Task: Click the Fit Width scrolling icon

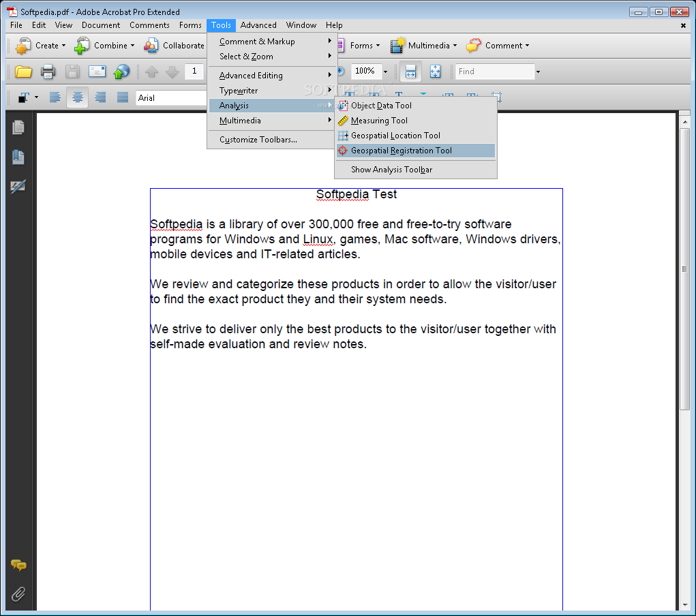Action: click(x=410, y=72)
